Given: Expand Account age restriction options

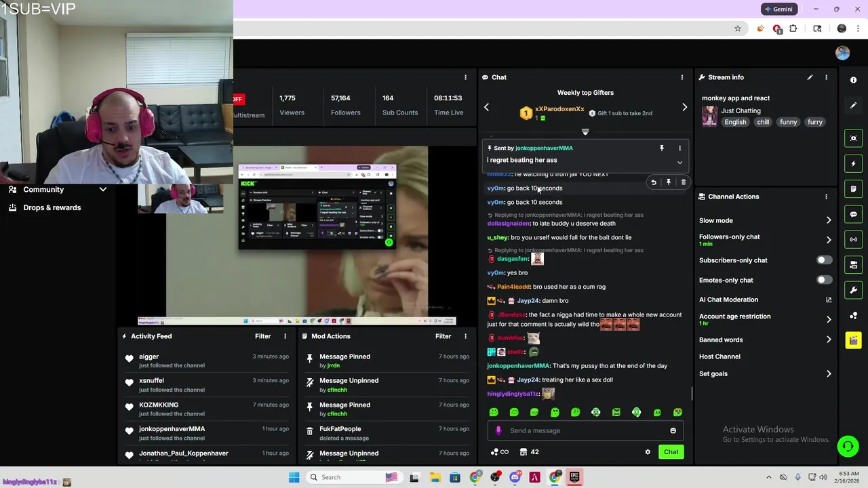Looking at the screenshot, I should coord(829,319).
